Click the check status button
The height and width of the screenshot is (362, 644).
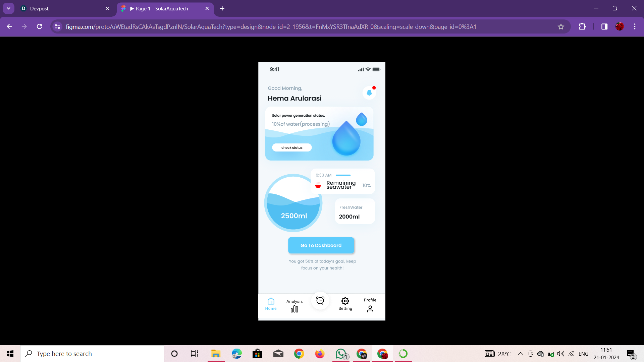pos(292,147)
